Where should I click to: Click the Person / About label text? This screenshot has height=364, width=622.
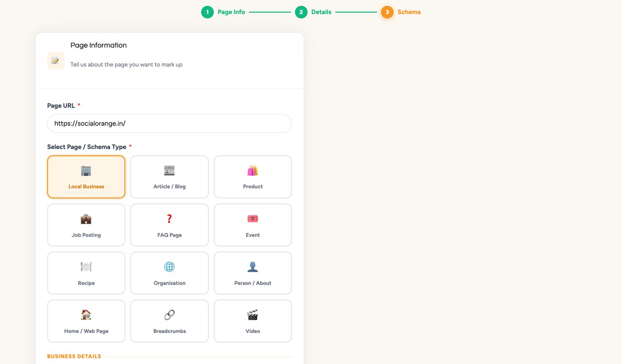(253, 283)
